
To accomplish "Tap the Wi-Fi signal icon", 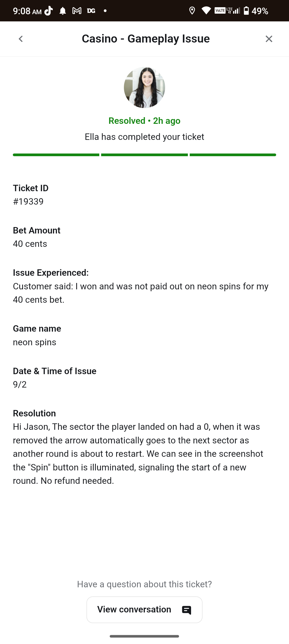I will (206, 11).
